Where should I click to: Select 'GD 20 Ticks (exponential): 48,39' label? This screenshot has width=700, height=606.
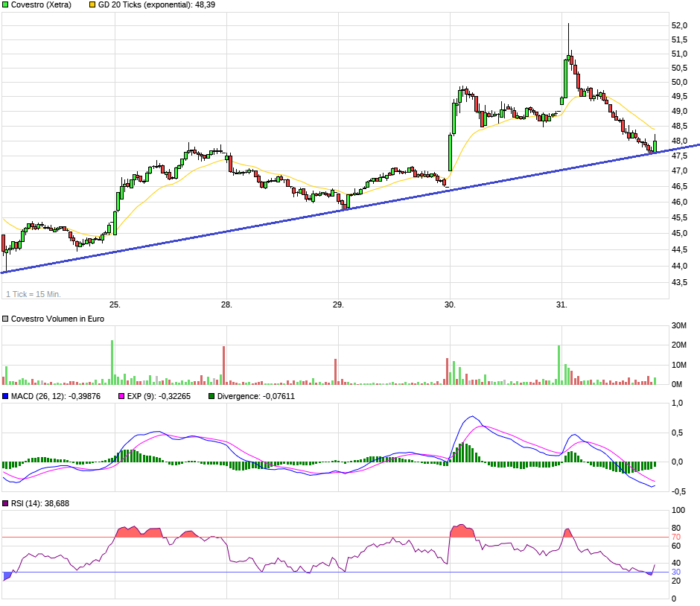(x=156, y=5)
